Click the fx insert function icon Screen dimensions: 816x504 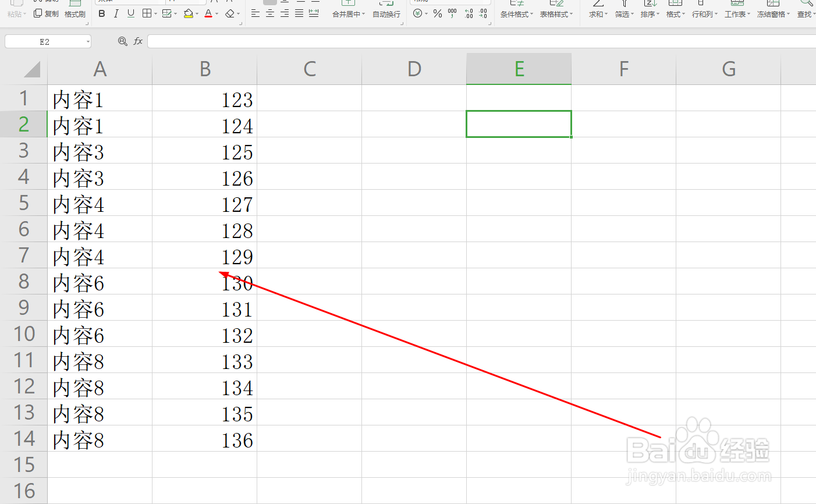coord(138,41)
